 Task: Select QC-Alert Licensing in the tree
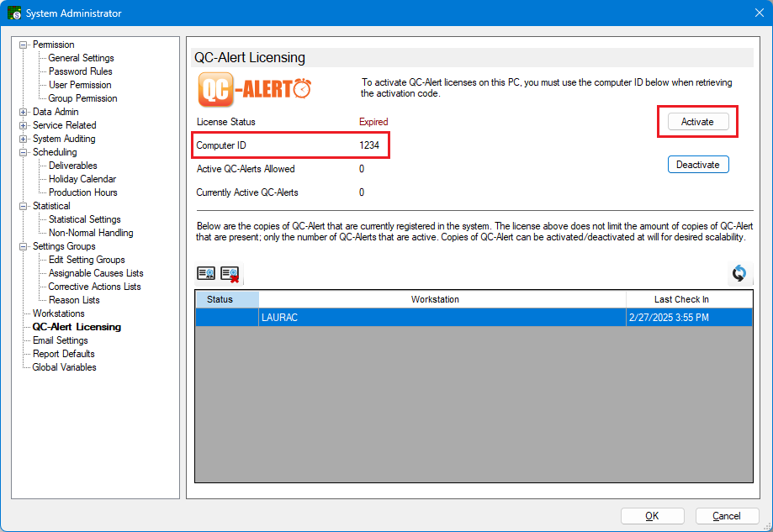(77, 327)
